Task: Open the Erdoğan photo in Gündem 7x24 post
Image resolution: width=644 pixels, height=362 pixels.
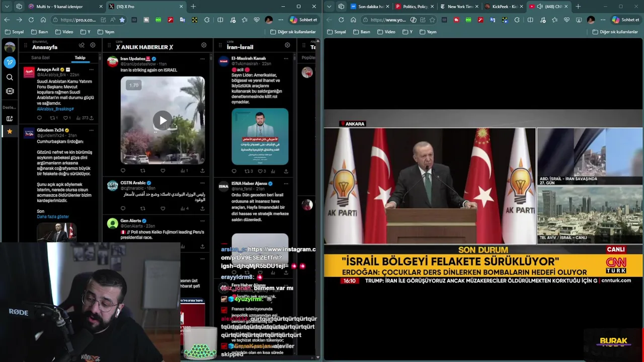Action: 56,232
